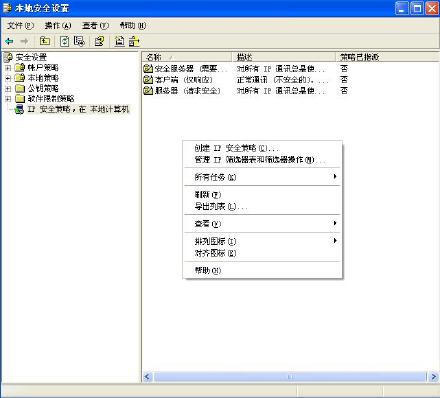Click the Help properties toolbar icon

point(99,41)
